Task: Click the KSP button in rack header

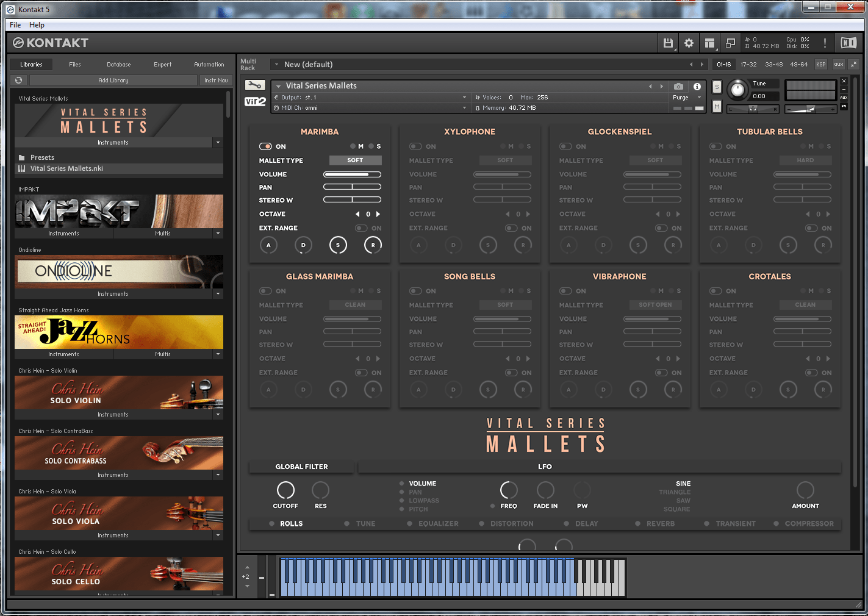Action: [x=821, y=64]
